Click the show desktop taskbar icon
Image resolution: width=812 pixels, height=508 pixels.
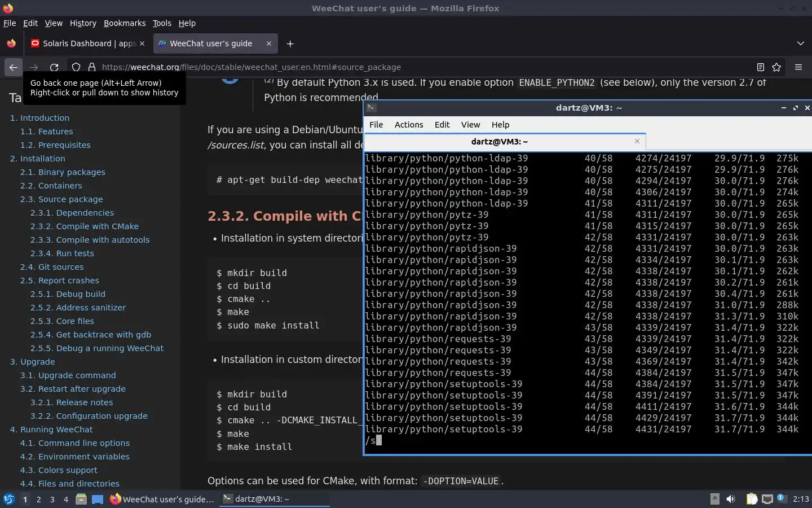point(98,499)
